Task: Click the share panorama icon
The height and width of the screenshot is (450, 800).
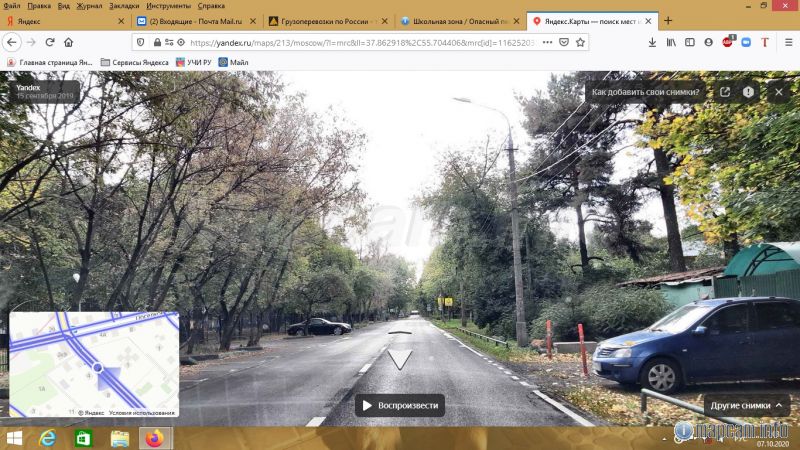Action: click(724, 92)
